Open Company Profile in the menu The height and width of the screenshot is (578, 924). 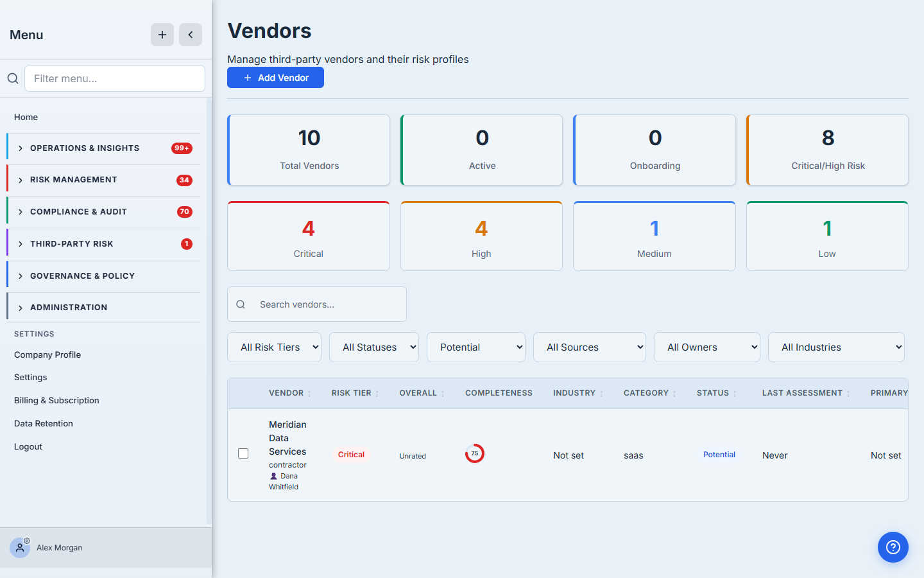(47, 355)
